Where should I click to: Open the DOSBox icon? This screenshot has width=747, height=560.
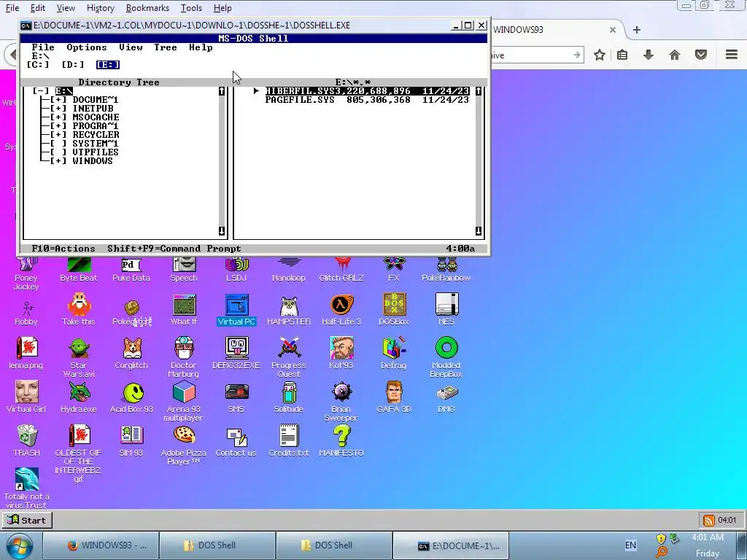click(393, 309)
